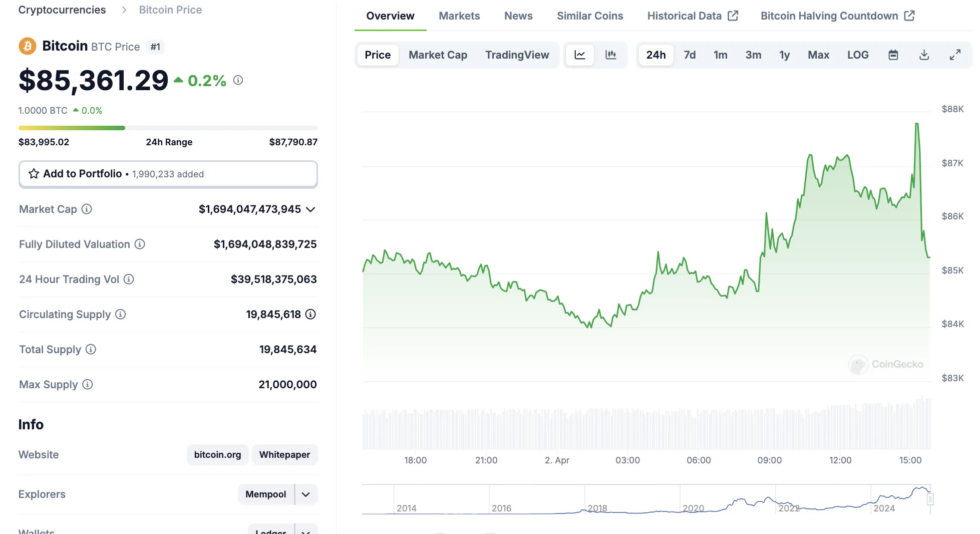This screenshot has width=980, height=534.
Task: Download the chart data via download icon
Action: click(924, 55)
